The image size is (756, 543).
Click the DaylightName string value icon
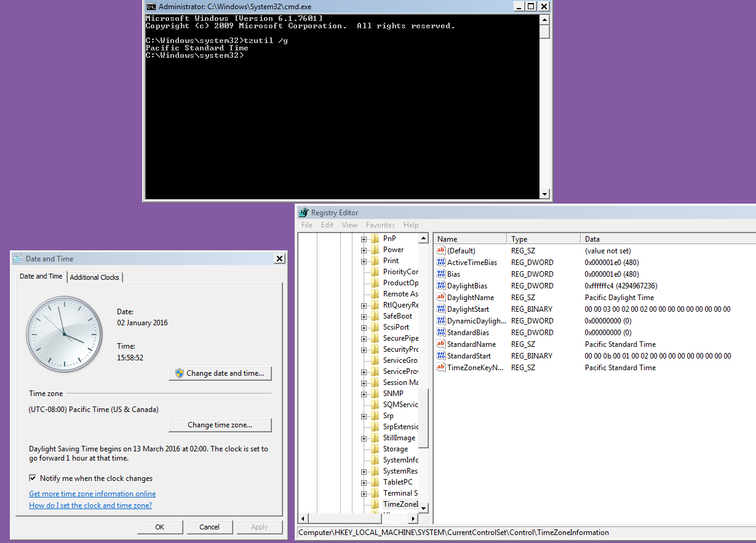pos(440,297)
